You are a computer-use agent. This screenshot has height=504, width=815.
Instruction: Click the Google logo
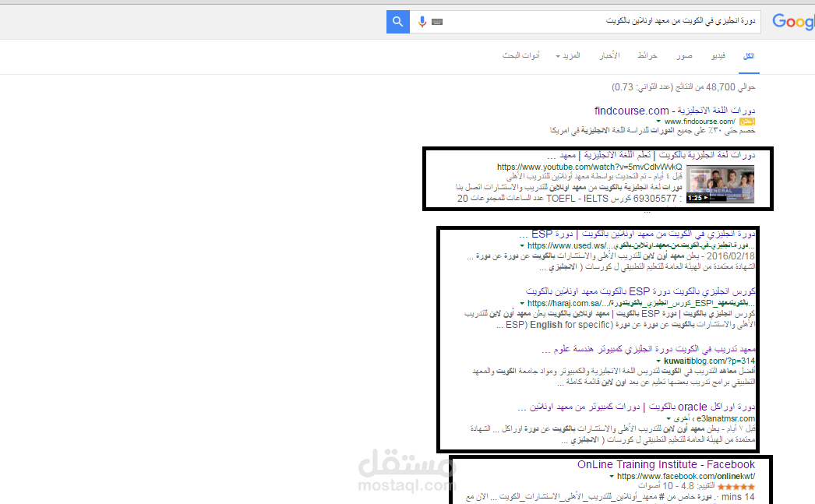[x=793, y=22]
